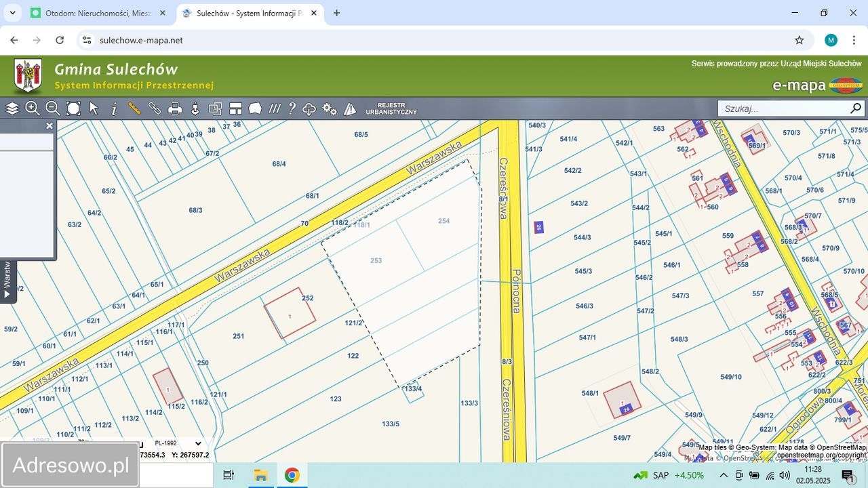This screenshot has width=868, height=488.
Task: Click the red building in parcel 252
Action: pos(290,313)
